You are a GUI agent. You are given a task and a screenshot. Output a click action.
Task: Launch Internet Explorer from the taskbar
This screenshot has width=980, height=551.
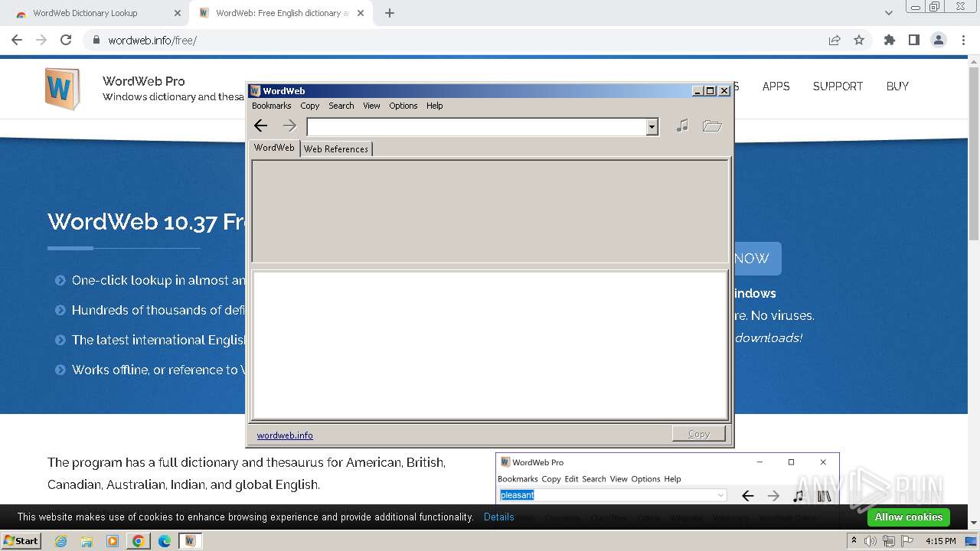pos(61,541)
